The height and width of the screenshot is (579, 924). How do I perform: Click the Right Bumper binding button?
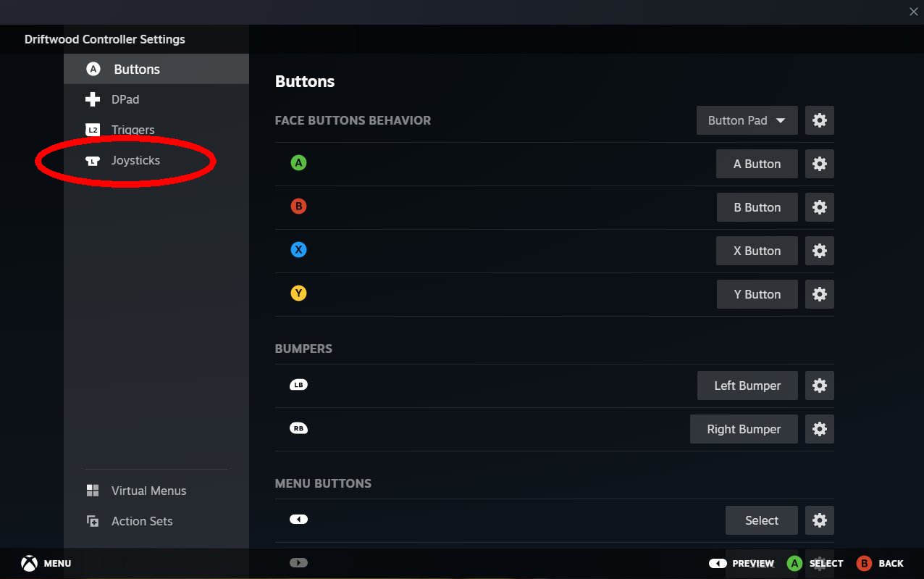[x=744, y=429]
